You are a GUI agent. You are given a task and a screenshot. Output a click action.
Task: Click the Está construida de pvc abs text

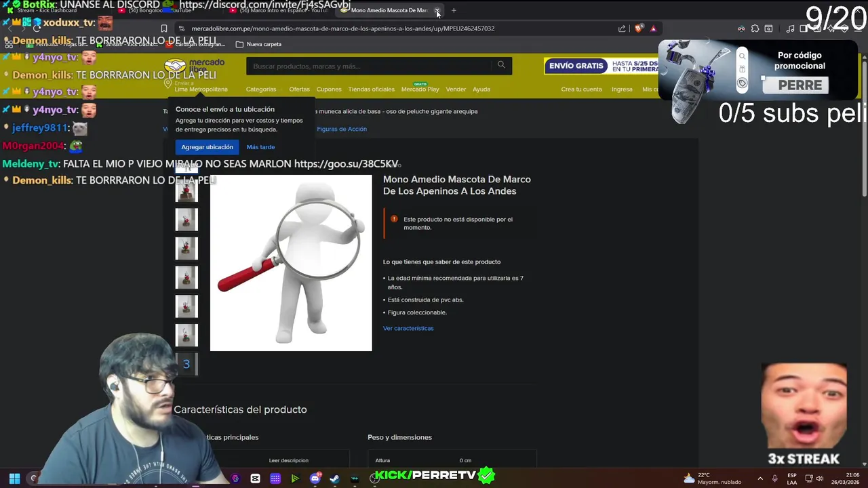[425, 300]
